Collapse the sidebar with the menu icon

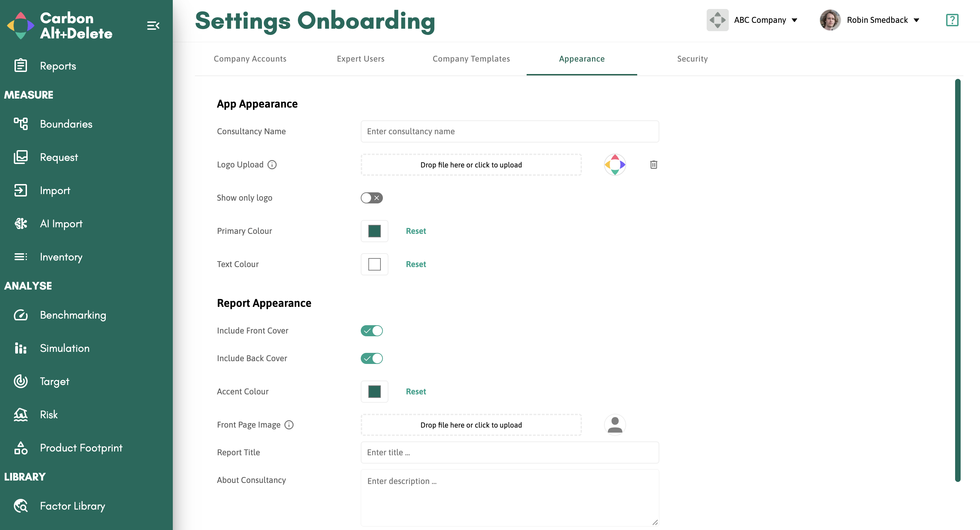point(153,26)
